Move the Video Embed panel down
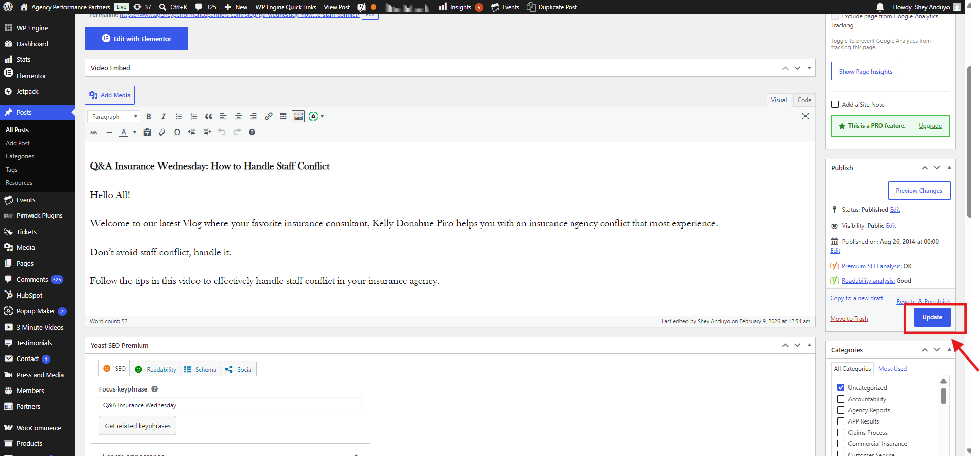Viewport: 980px width, 456px height. click(x=797, y=68)
